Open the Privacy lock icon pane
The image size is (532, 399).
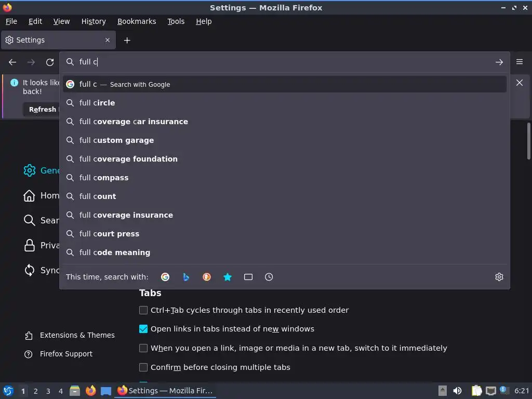[x=30, y=245]
